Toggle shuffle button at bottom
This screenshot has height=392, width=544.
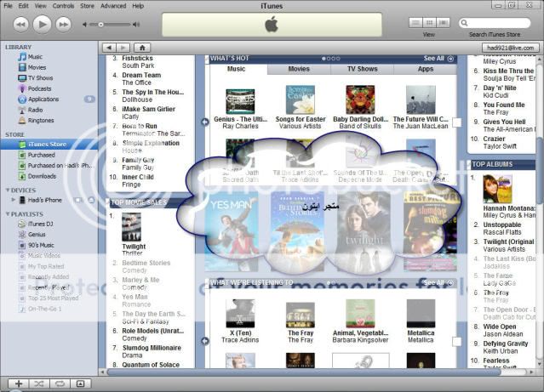pos(39,383)
